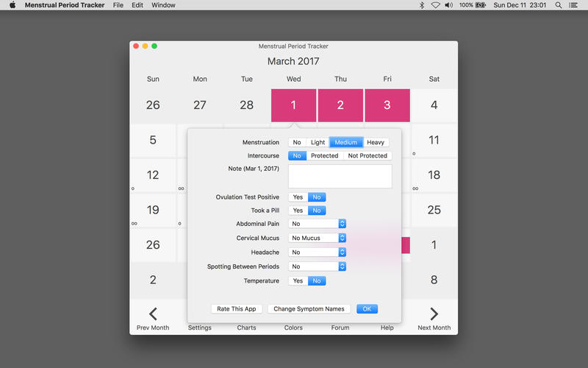Select Saturday March 18
This screenshot has width=588, height=368.
coord(434,175)
